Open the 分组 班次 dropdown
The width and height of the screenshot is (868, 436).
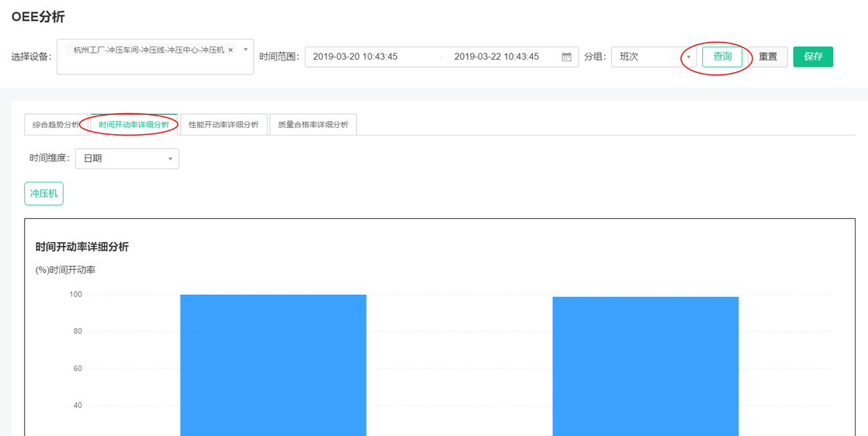coord(654,57)
